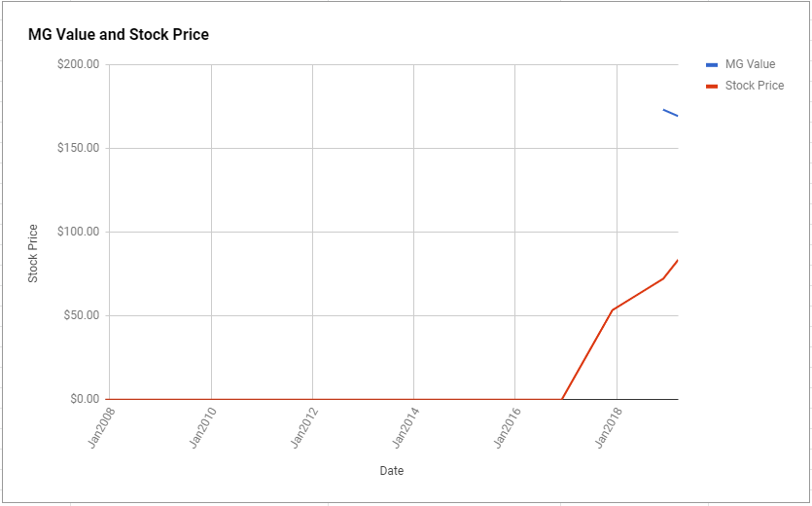
Task: Click the $0.00 y-axis label
Action: coord(83,399)
